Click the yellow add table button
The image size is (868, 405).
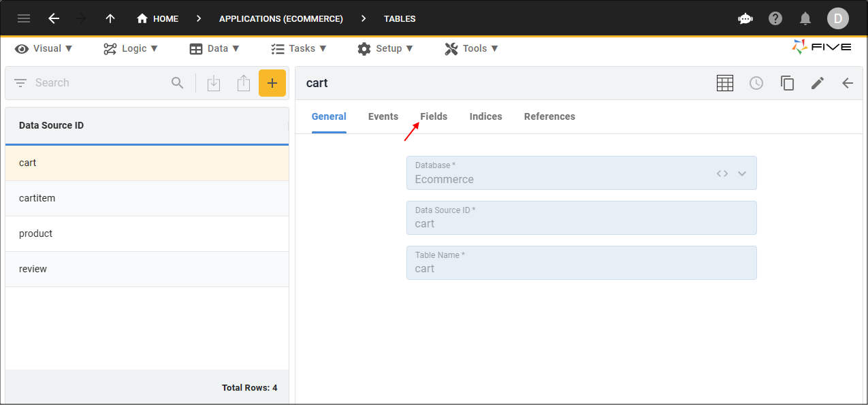pyautogui.click(x=272, y=83)
